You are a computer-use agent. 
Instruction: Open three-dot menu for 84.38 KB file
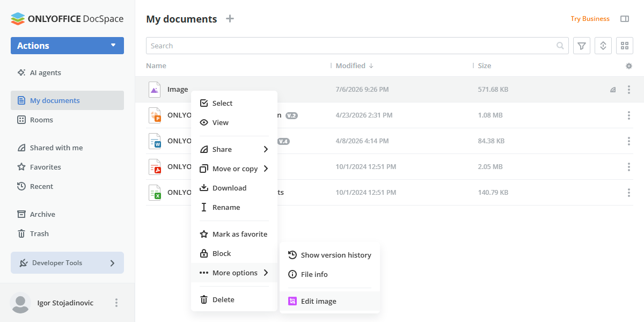pos(629,141)
